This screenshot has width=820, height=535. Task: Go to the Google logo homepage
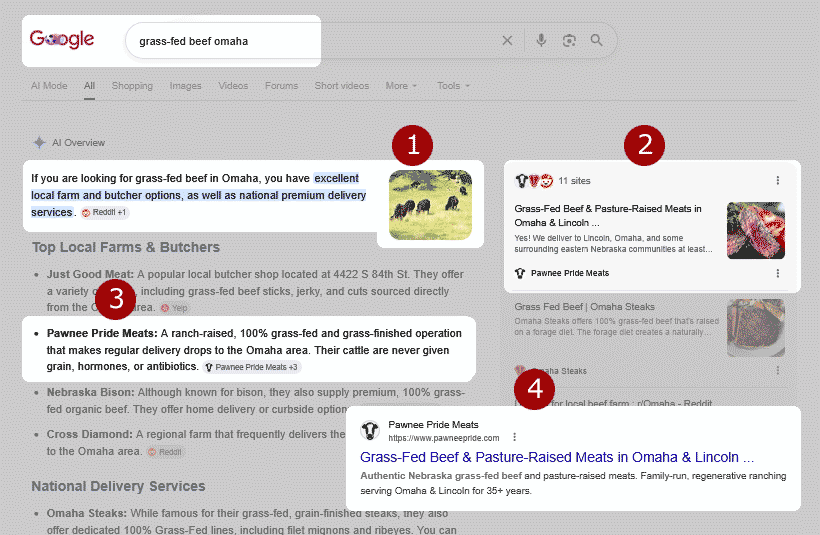(62, 39)
